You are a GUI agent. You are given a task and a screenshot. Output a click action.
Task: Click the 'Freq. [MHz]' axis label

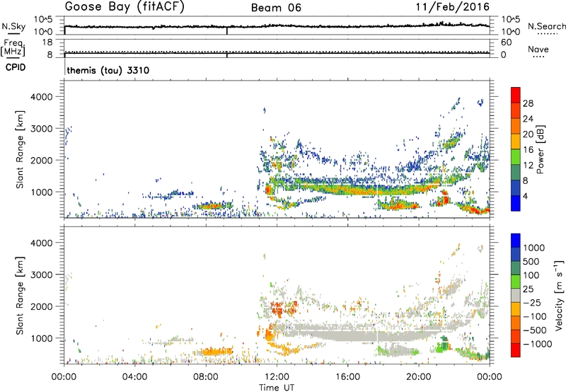click(13, 47)
